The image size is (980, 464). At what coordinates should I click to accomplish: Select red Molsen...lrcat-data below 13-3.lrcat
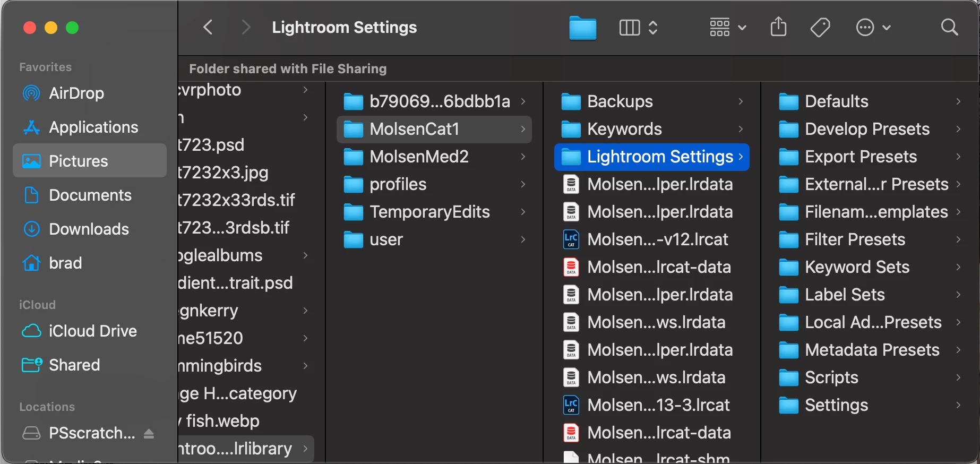(652, 433)
